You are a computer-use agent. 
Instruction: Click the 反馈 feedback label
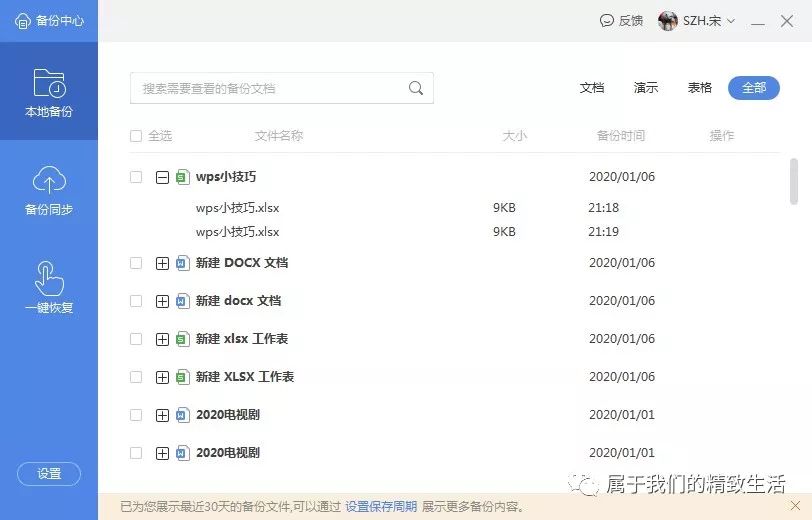pyautogui.click(x=631, y=21)
